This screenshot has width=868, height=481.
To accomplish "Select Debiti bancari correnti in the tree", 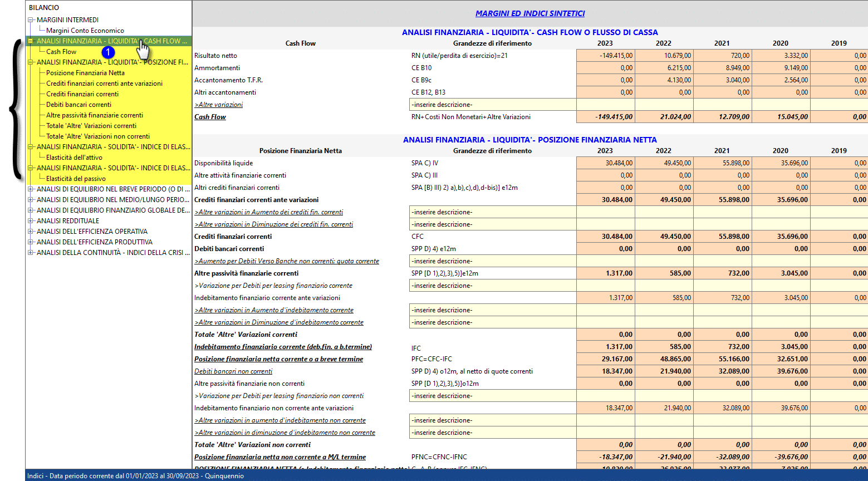I will pyautogui.click(x=79, y=105).
